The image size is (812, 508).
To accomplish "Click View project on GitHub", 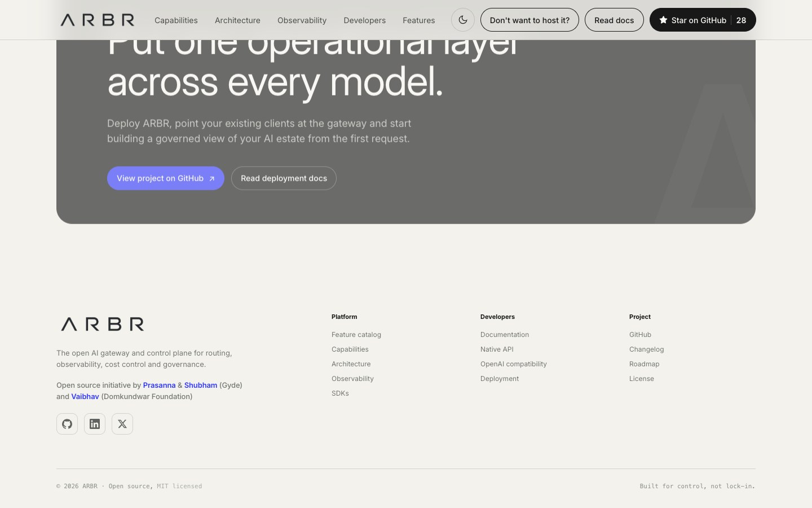I will point(166,178).
